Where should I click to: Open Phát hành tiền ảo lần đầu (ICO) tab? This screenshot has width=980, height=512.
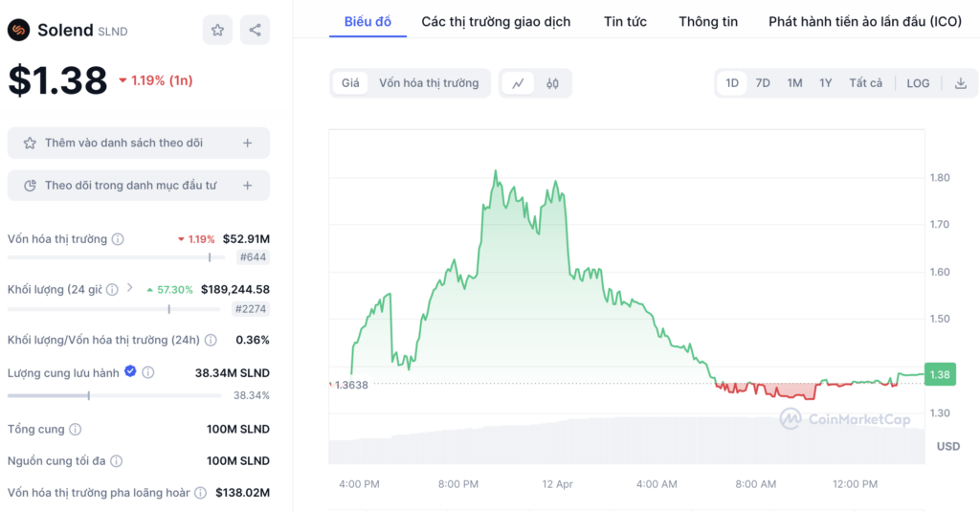[x=865, y=22]
